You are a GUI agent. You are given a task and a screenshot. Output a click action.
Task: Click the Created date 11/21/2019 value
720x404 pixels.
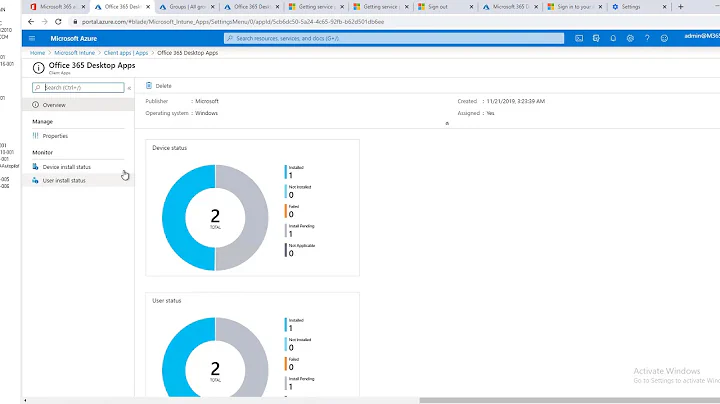[x=516, y=101]
